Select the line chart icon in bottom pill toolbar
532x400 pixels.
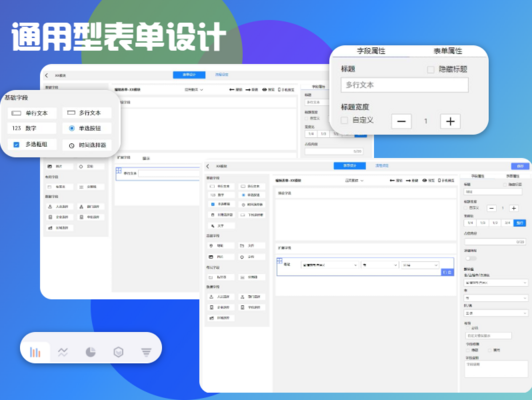pos(63,352)
